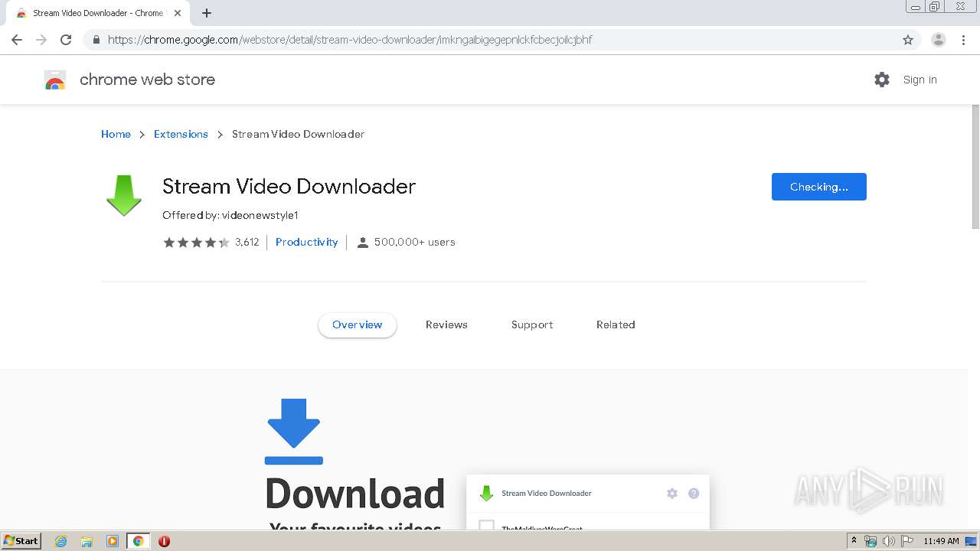Open the Windows Start menu
980x551 pixels.
(21, 541)
